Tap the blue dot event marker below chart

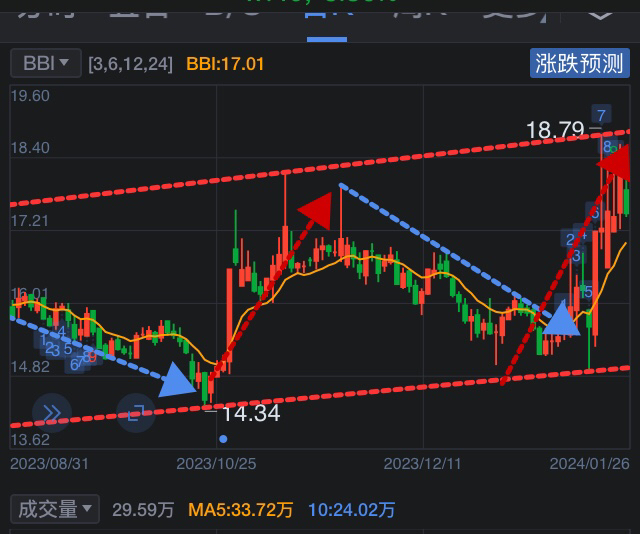223,439
